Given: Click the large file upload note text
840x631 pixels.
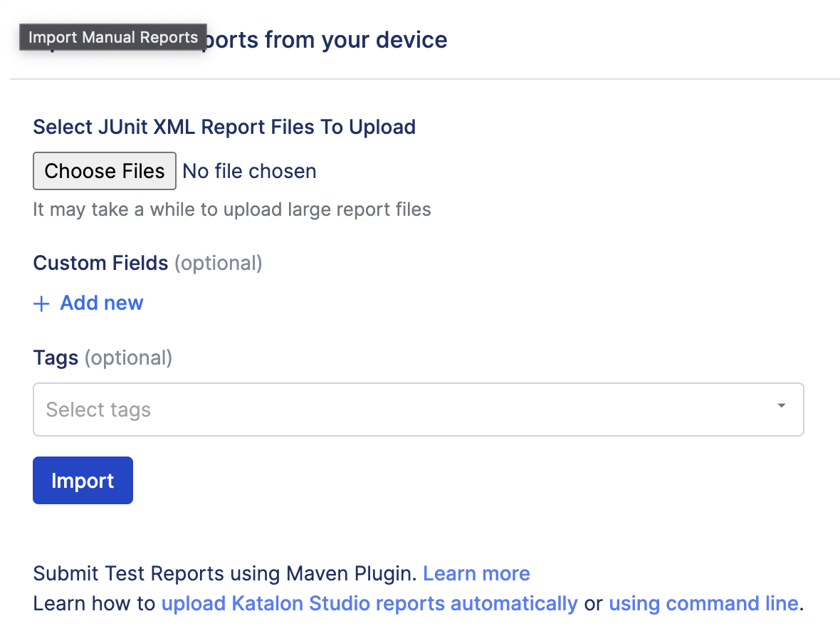Looking at the screenshot, I should 231,209.
